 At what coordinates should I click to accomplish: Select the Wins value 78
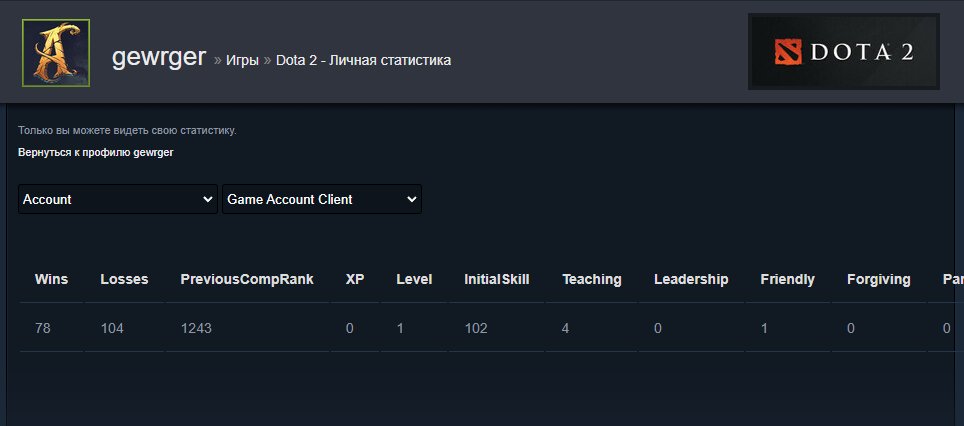click(x=42, y=328)
